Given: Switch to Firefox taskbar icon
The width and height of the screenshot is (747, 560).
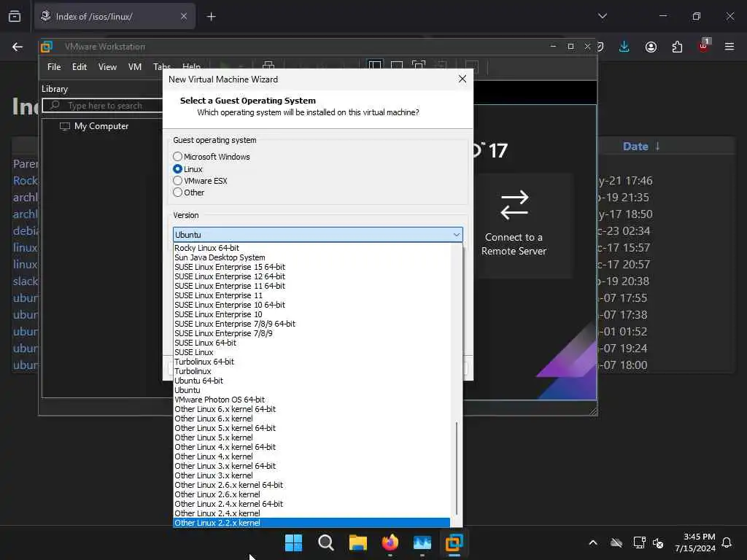Looking at the screenshot, I should 390,542.
